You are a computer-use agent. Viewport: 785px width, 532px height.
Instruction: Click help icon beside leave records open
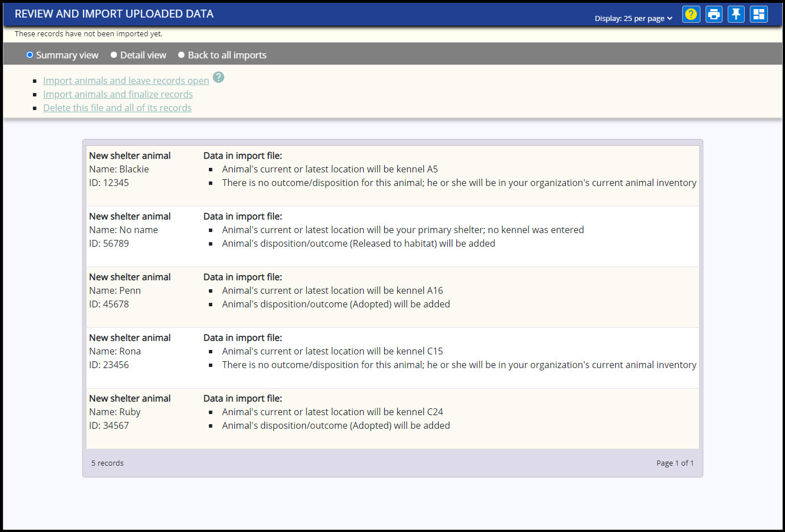tap(219, 77)
